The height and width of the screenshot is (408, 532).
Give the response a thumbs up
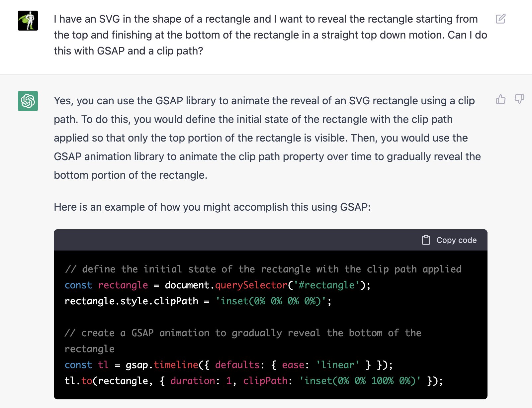[x=500, y=99]
